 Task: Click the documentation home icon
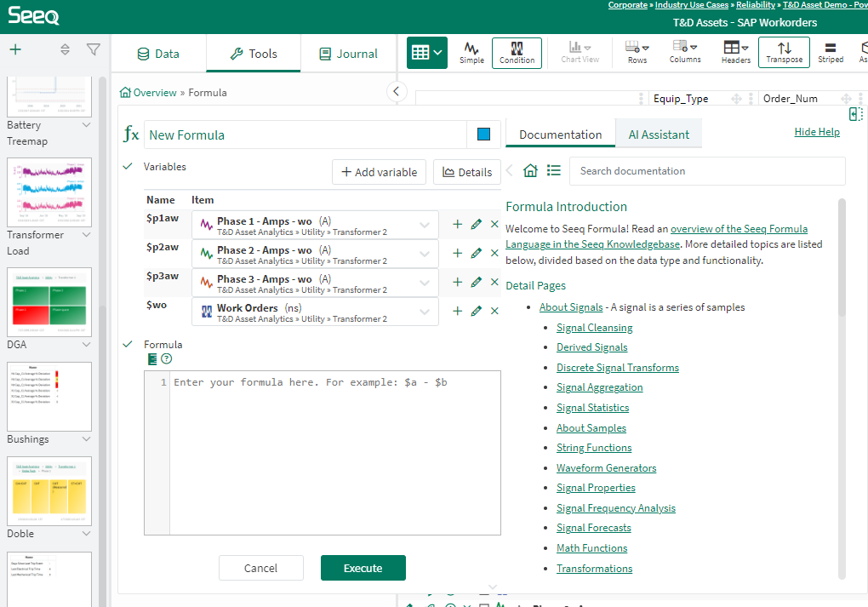coord(530,171)
